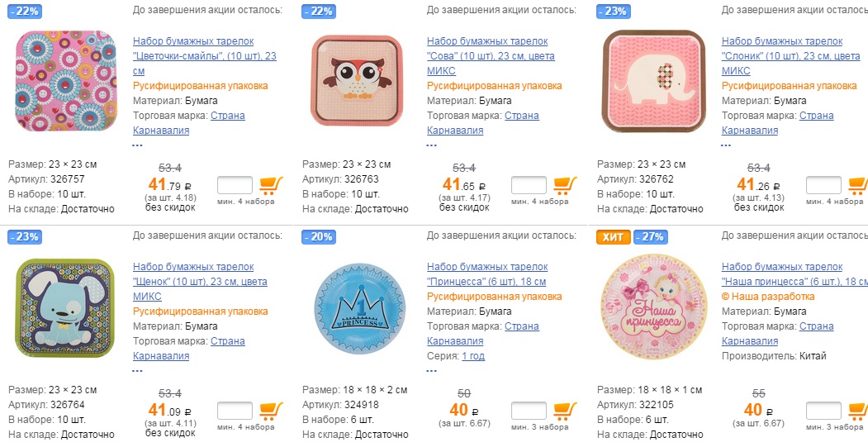Click cart icon for Принцесса plates

(x=565, y=411)
